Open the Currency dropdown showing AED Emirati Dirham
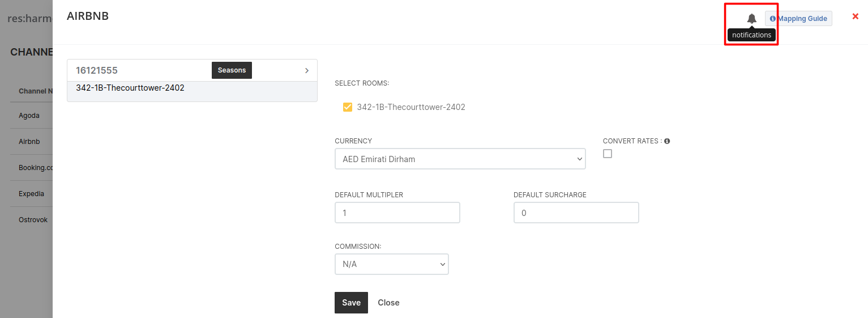The image size is (868, 318). coord(460,159)
